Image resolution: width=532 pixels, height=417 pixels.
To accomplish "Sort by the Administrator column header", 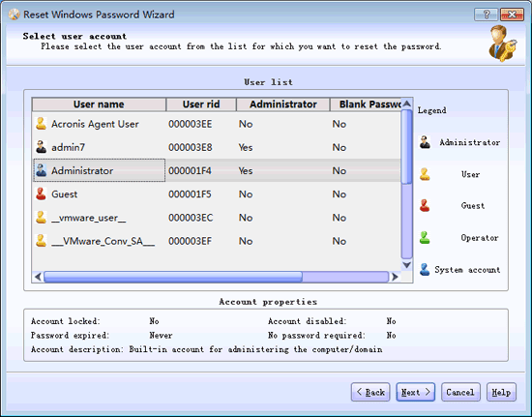I will pyautogui.click(x=283, y=104).
